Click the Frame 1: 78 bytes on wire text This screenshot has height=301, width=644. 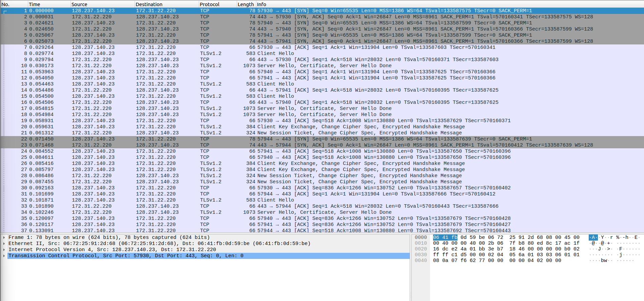(x=109, y=238)
